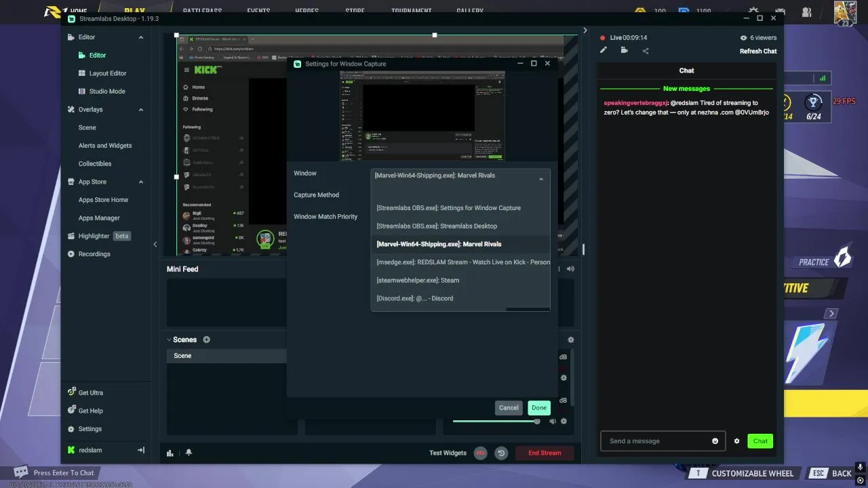The width and height of the screenshot is (868, 488).
Task: Click the Window Capture preview thumbnail
Action: pyautogui.click(x=422, y=115)
